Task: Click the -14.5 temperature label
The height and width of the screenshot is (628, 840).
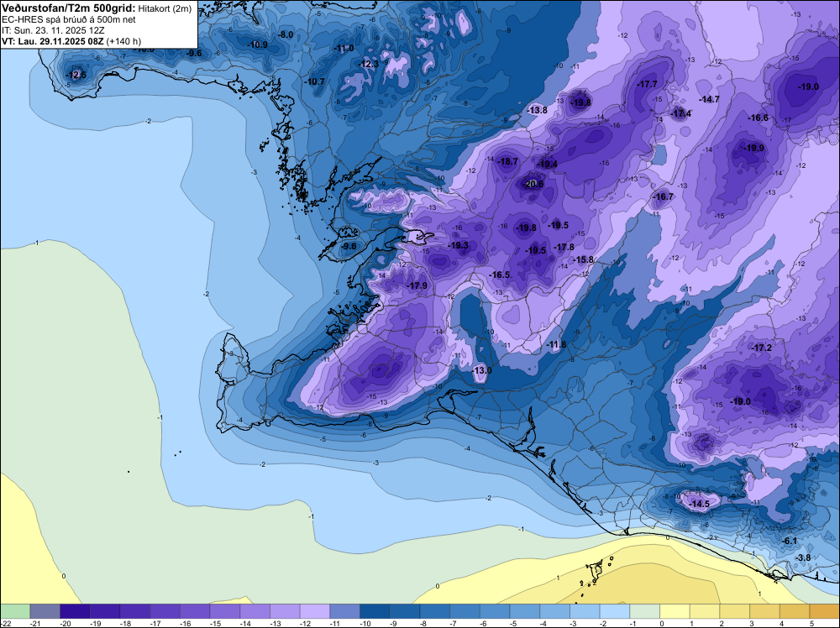Action: (699, 505)
